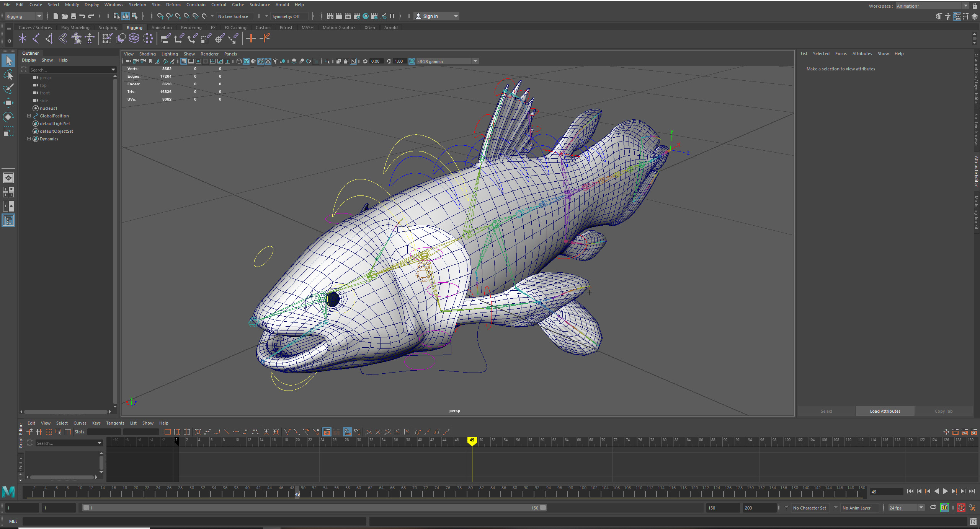
Task: Expand the Dynamics set in Outliner
Action: point(29,138)
